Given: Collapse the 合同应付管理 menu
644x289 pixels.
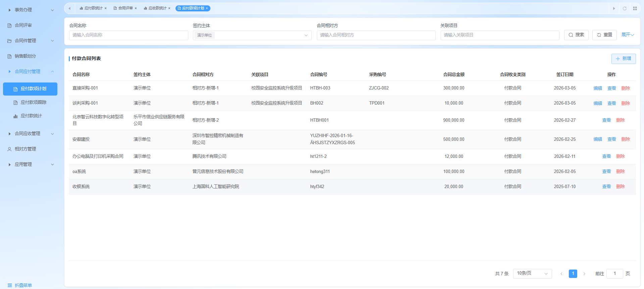Looking at the screenshot, I should [31, 71].
